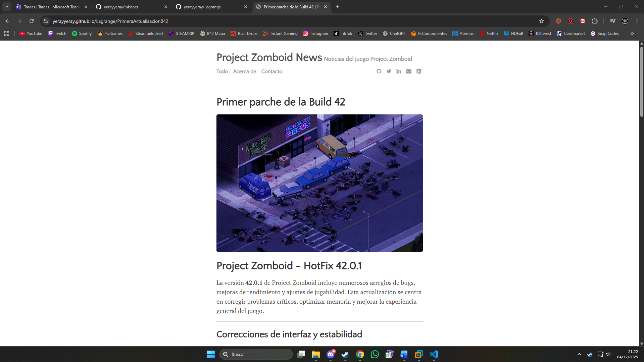
Task: Click the Twitter icon in site header
Action: (389, 71)
